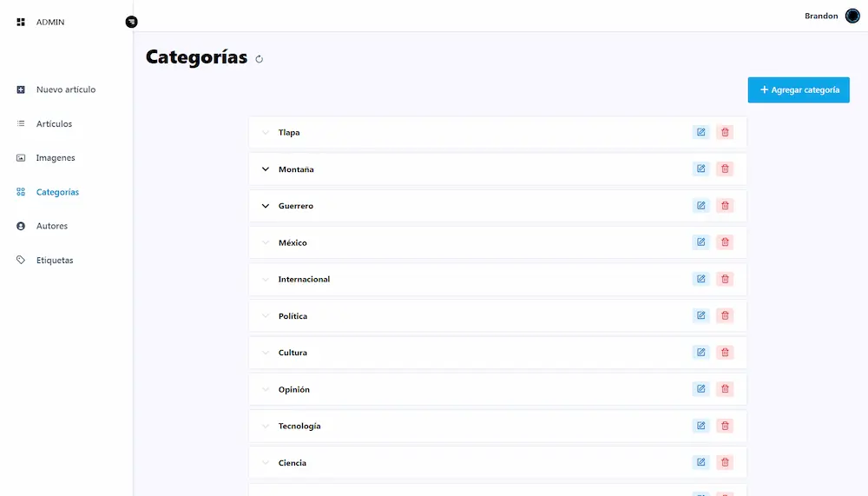This screenshot has width=868, height=496.
Task: Open Nuevo artículo from the sidebar
Action: pyautogui.click(x=65, y=89)
